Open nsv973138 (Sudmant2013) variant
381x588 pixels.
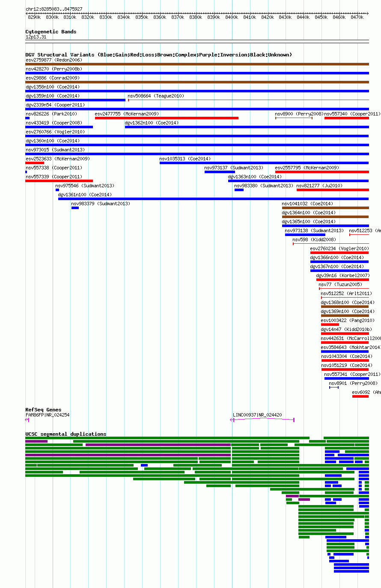tap(314, 231)
